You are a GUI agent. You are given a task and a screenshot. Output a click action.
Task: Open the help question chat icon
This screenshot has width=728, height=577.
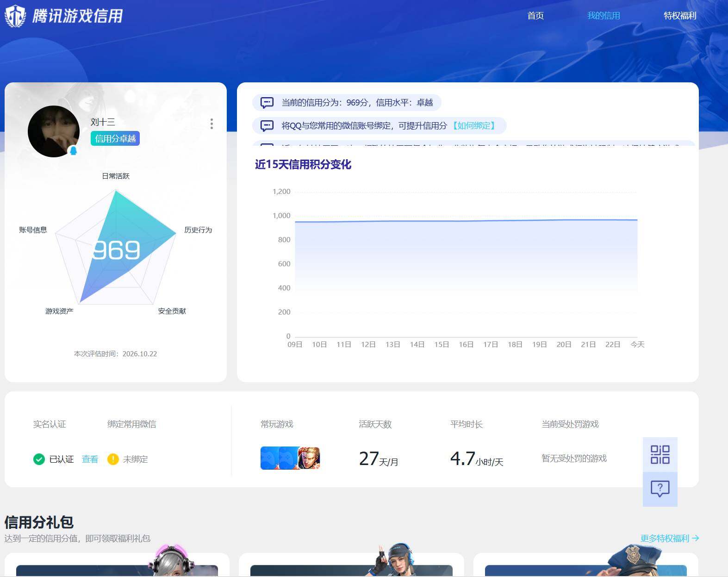[x=660, y=489]
